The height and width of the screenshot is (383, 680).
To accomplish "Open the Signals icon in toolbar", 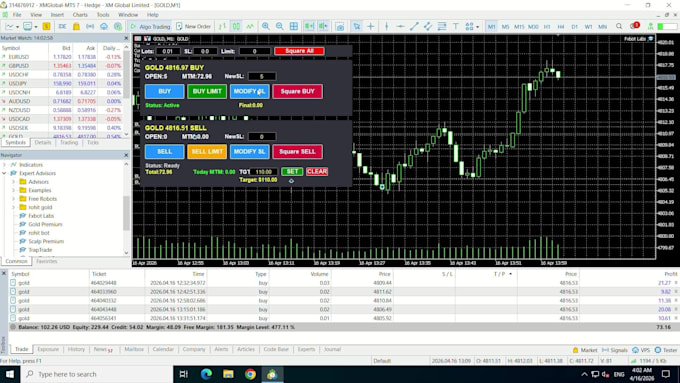I will 90,26.
